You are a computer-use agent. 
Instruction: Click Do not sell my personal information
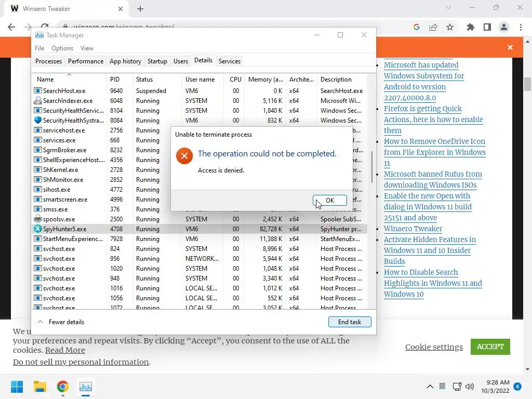click(81, 362)
